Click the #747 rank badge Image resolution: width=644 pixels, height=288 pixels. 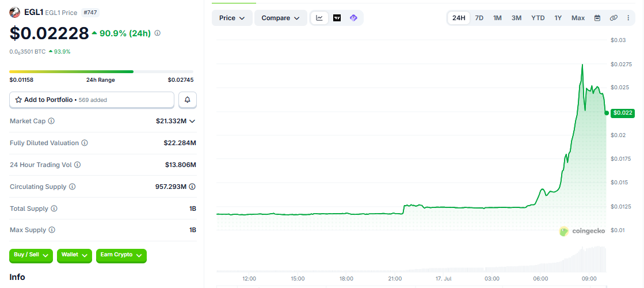pyautogui.click(x=90, y=13)
